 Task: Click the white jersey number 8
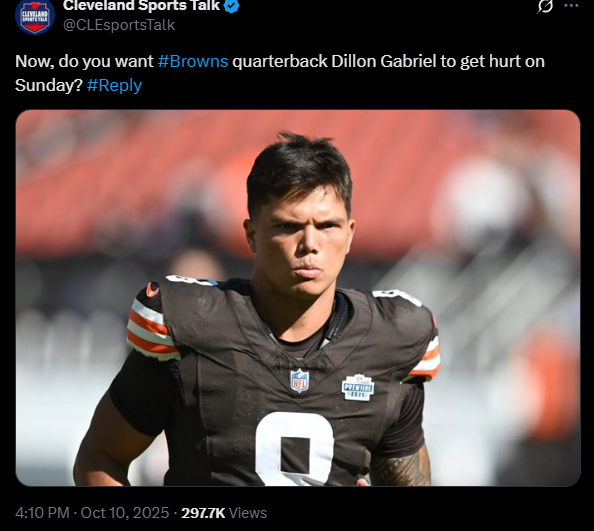click(295, 450)
